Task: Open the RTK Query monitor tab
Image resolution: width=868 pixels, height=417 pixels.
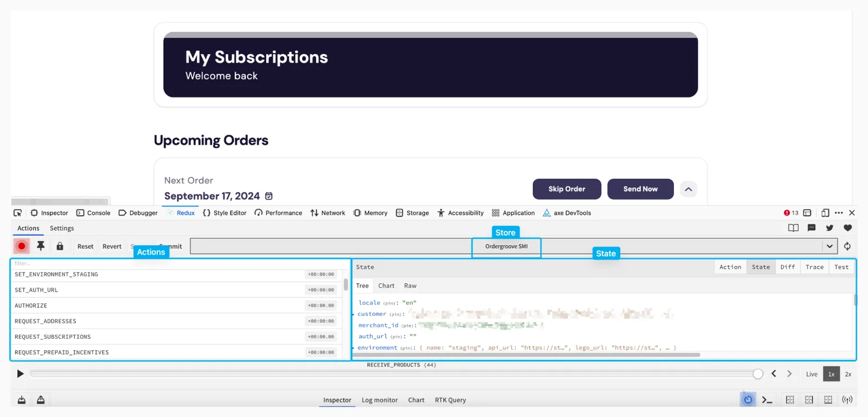Action: (450, 400)
